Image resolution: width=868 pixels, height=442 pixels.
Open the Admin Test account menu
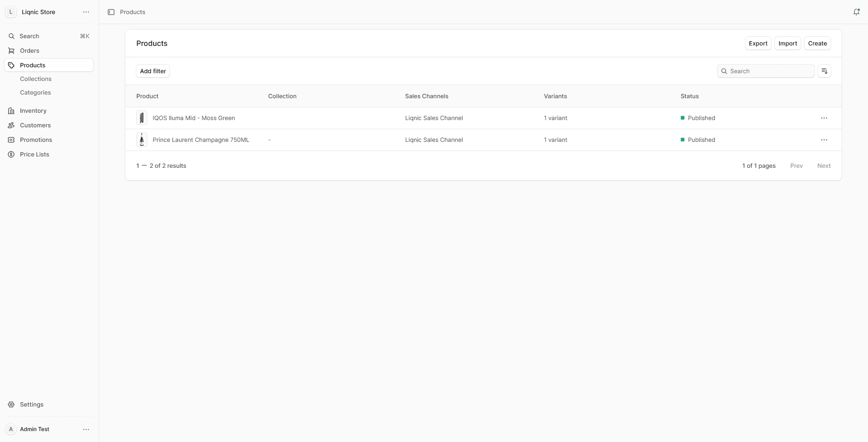tap(85, 429)
